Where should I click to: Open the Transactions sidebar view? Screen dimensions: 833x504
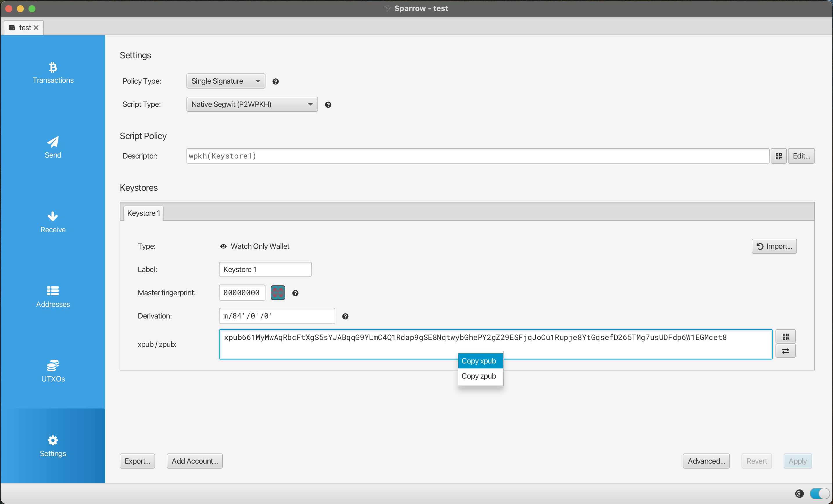[x=53, y=73]
